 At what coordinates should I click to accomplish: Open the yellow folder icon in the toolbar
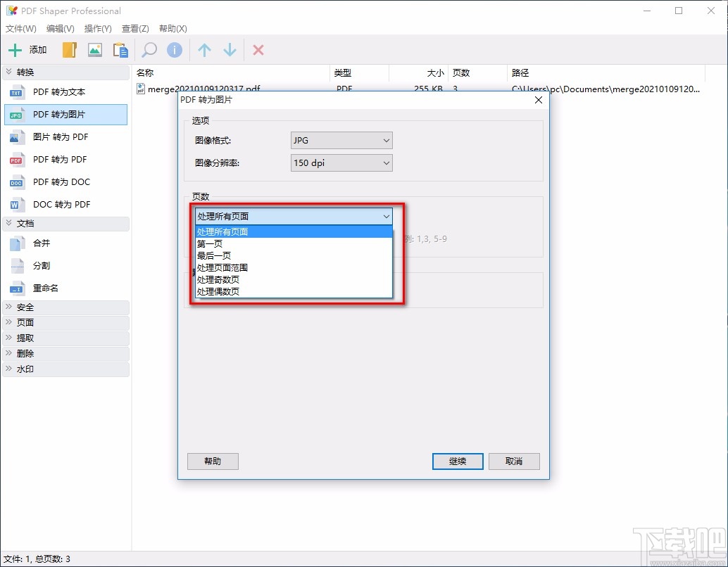68,50
